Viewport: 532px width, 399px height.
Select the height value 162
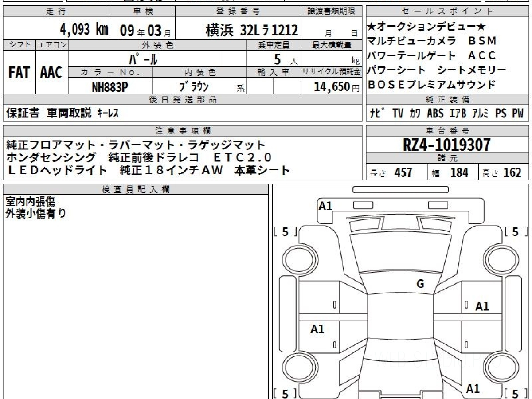click(x=512, y=172)
